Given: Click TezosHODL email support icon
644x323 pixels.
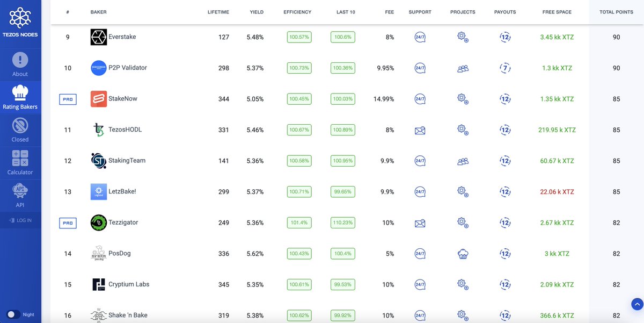Looking at the screenshot, I should click(420, 130).
